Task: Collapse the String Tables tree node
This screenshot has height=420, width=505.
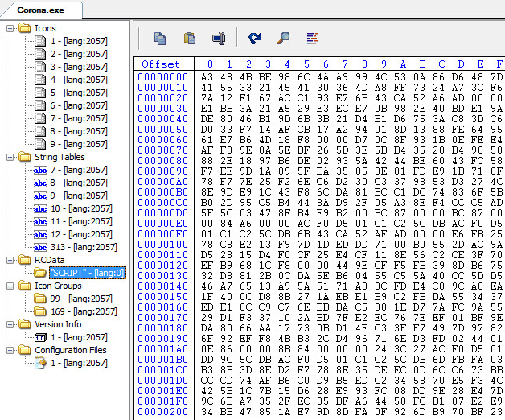Action: pyautogui.click(x=10, y=157)
